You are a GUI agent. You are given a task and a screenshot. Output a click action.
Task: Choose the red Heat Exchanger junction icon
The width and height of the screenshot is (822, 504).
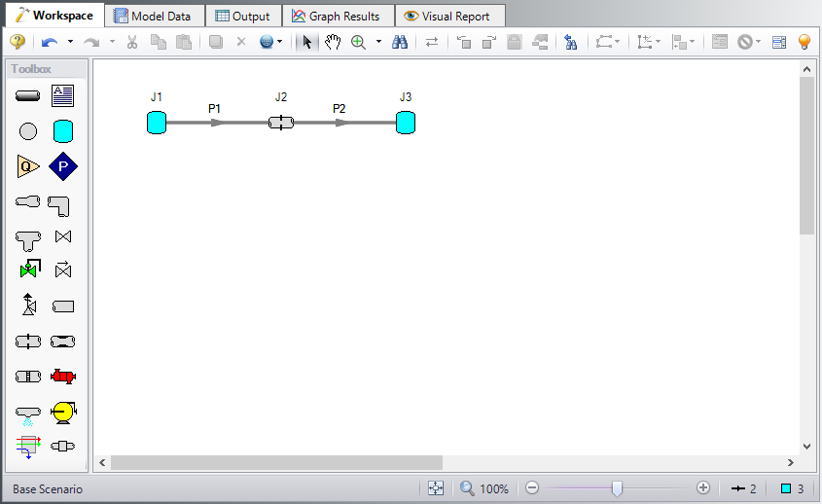63,377
